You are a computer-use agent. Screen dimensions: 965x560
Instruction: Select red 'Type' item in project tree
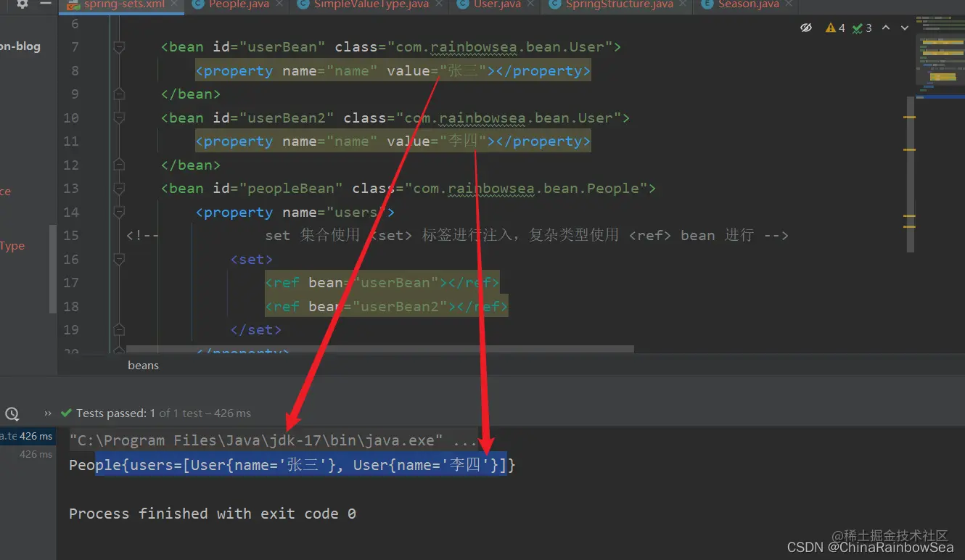click(x=12, y=246)
